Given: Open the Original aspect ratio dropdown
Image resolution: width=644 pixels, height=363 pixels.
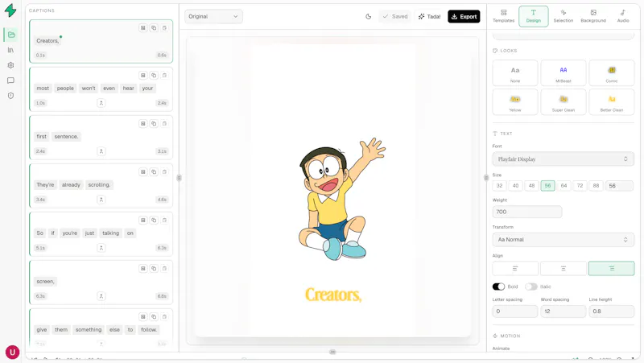Looking at the screenshot, I should click(x=213, y=16).
